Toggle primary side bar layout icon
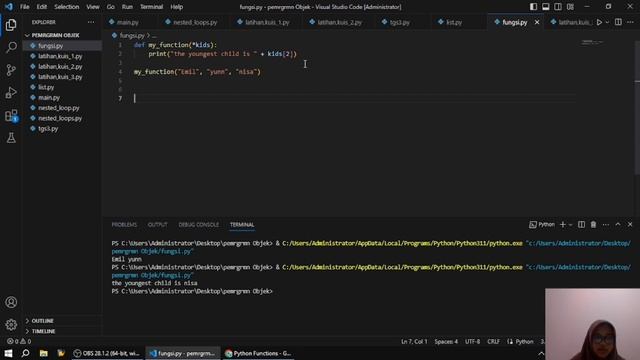The height and width of the screenshot is (360, 640). click(533, 7)
